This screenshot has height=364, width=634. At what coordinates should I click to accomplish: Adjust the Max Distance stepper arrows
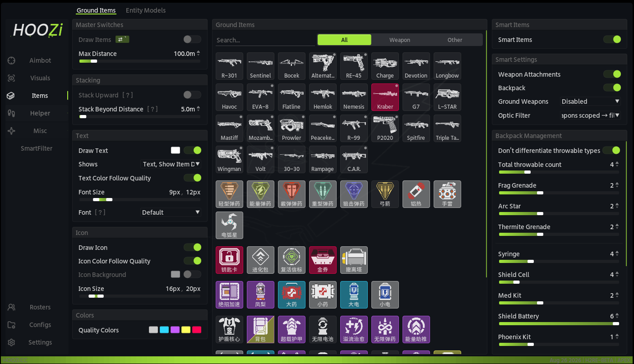click(x=198, y=54)
